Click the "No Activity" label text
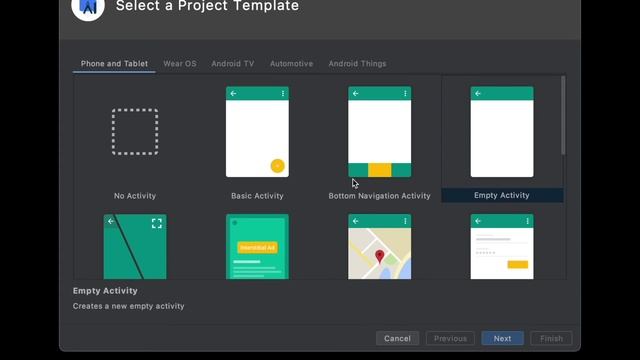Screen dimensions: 640x360 135,196
